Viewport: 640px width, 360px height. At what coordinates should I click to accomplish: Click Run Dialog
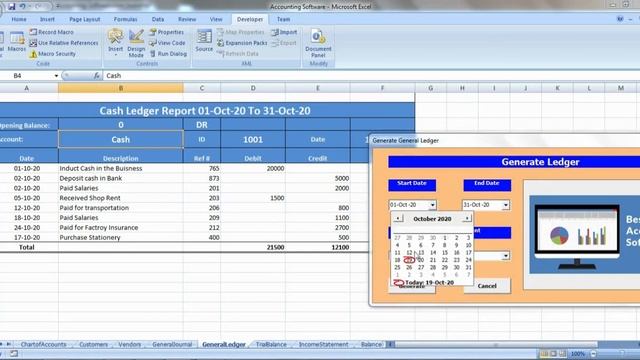tap(168, 54)
